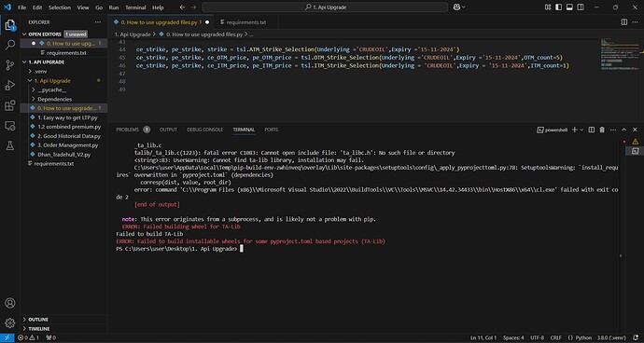This screenshot has width=644, height=343.
Task: Maximize the panel size with chevron
Action: tap(623, 130)
